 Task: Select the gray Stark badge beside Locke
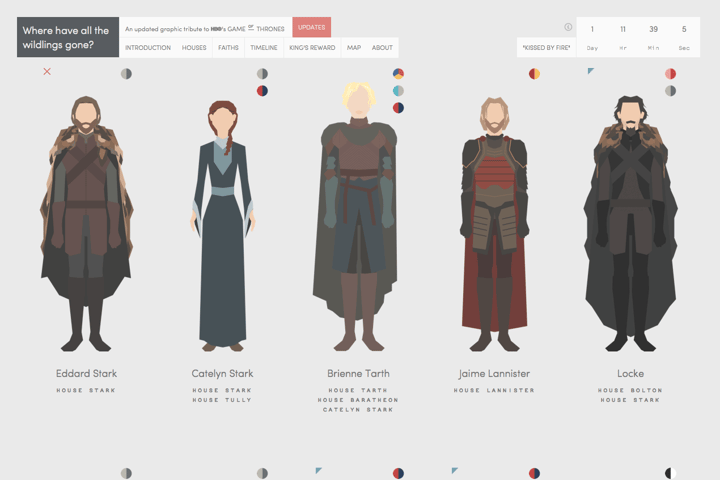(x=670, y=90)
